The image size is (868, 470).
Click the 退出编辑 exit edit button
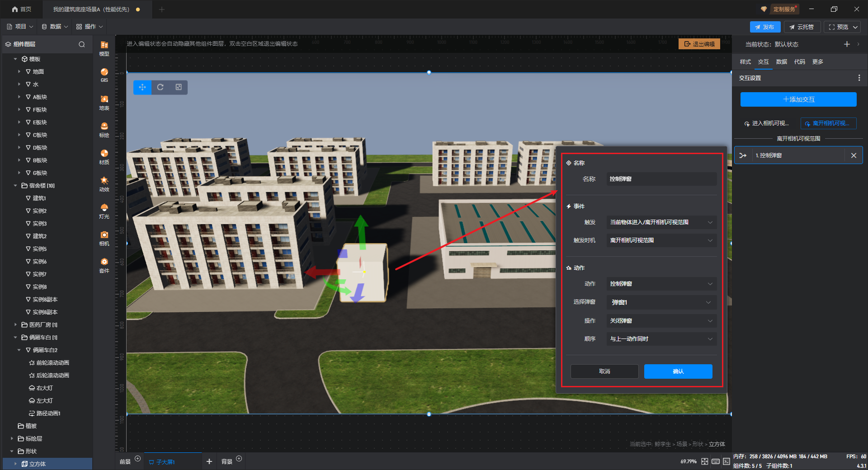pyautogui.click(x=699, y=44)
